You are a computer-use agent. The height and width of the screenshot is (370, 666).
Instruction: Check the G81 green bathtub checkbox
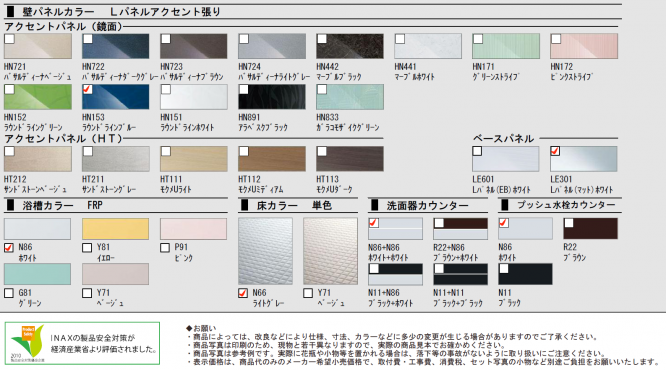point(9,293)
